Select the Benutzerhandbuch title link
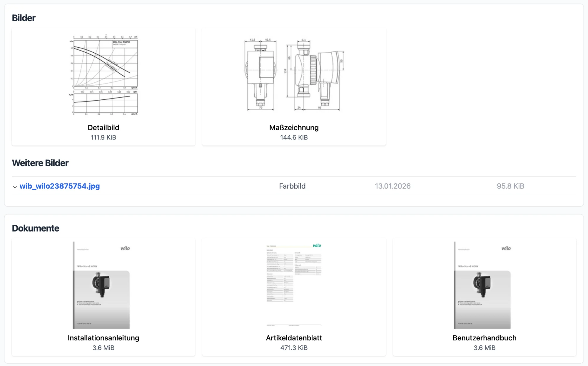This screenshot has width=588, height=366. click(484, 338)
